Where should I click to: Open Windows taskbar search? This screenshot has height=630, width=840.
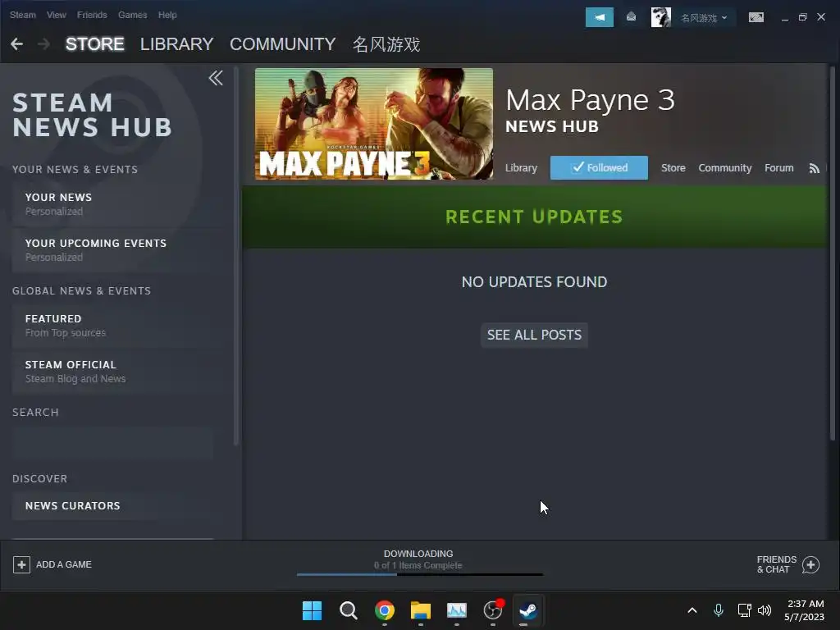348,610
